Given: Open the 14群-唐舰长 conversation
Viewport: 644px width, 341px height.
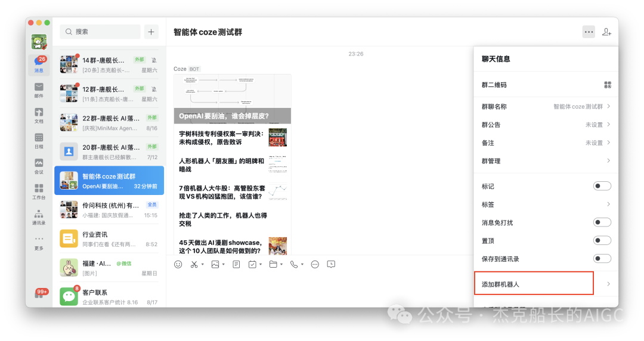Looking at the screenshot, I should pyautogui.click(x=109, y=64).
